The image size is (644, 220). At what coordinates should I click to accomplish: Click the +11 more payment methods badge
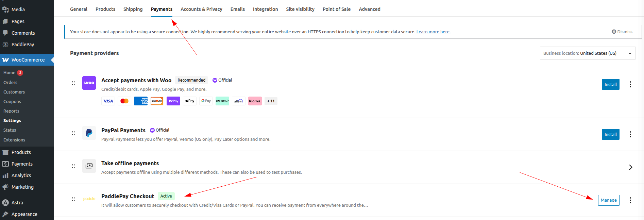click(271, 101)
